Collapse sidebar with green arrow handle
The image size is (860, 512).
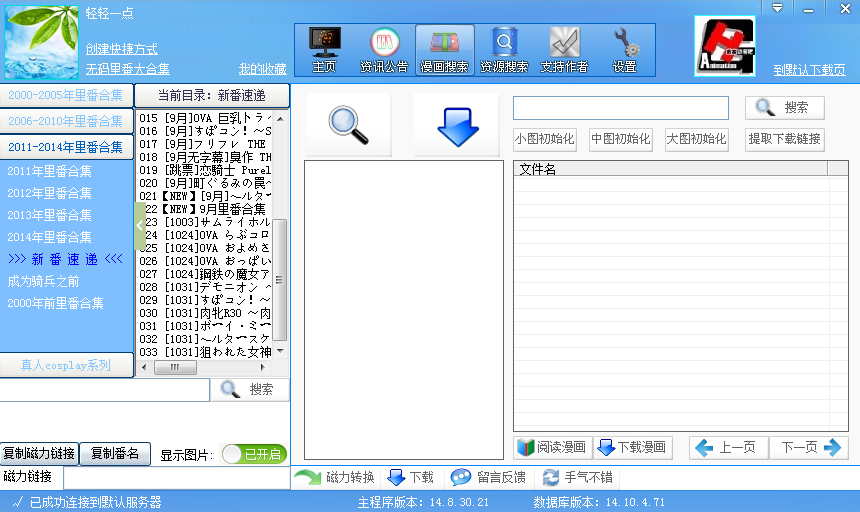click(x=139, y=225)
